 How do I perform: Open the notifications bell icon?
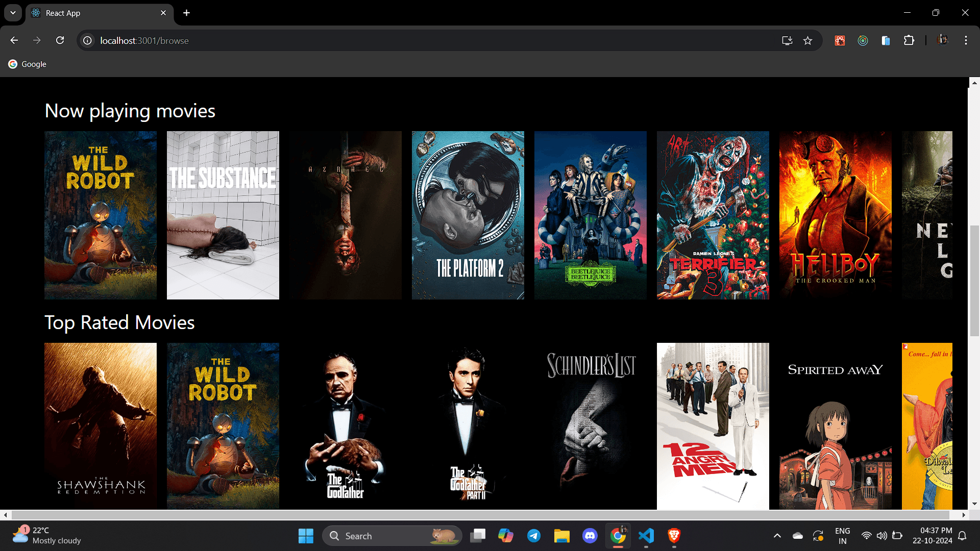962,536
